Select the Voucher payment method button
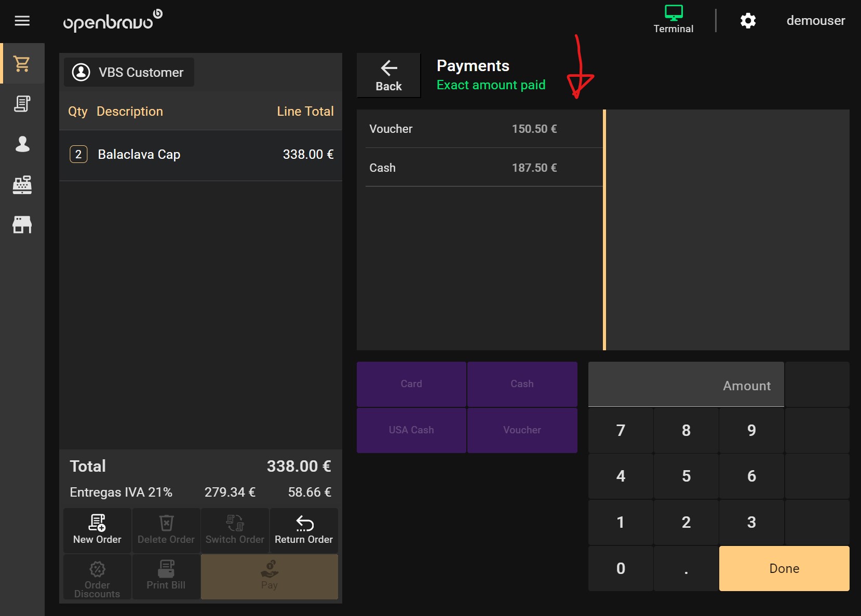The image size is (861, 616). point(522,430)
